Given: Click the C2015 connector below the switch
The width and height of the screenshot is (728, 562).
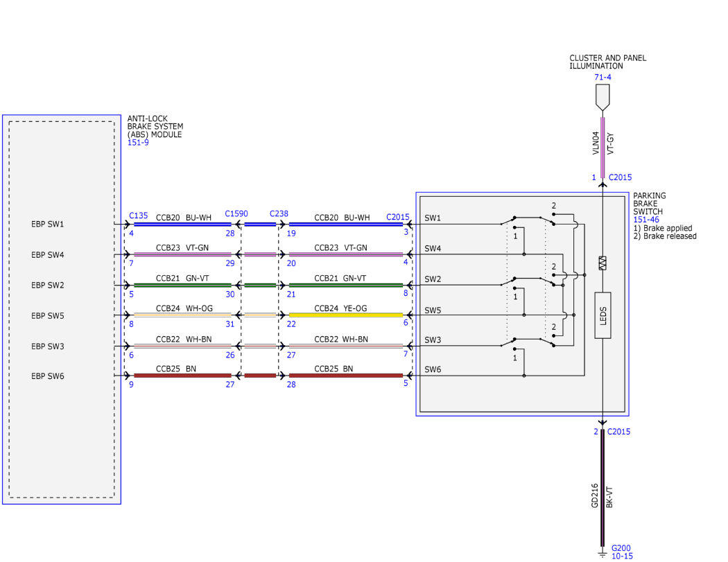Looking at the screenshot, I should click(619, 432).
